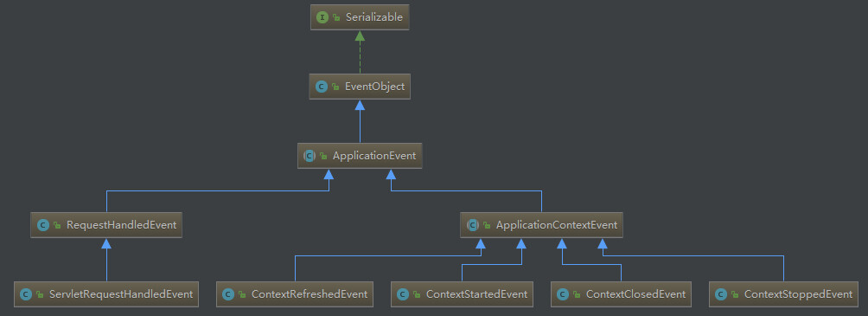
Task: Select the RequestHandledEvent node label
Action: tap(121, 225)
